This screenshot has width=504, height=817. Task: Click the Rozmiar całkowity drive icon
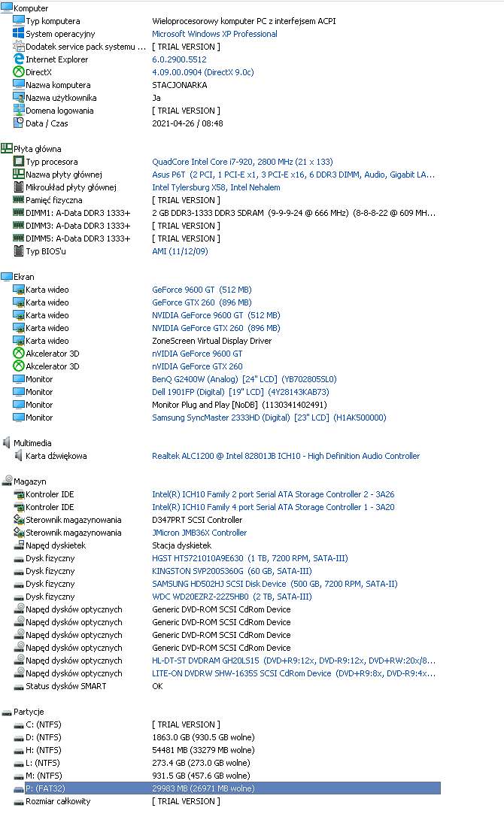coord(19,801)
